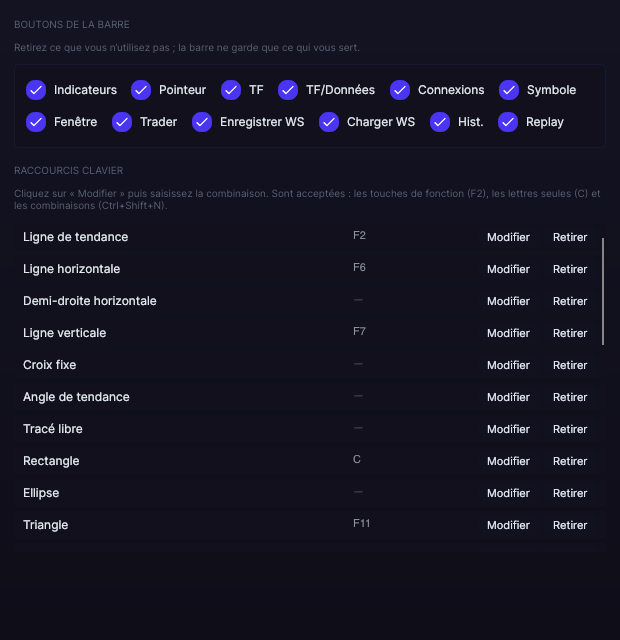This screenshot has width=620, height=640.
Task: Modify the Ligne horizontale shortcut
Action: [508, 269]
